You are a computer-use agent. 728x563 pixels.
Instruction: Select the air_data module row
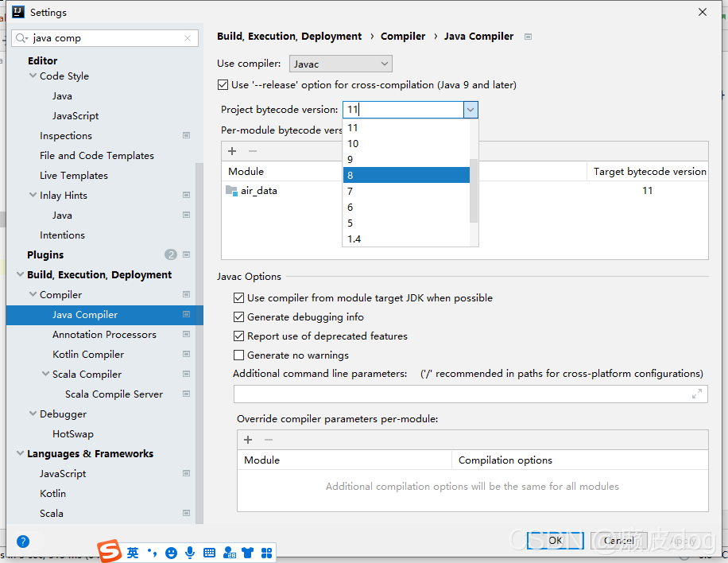[x=465, y=191]
